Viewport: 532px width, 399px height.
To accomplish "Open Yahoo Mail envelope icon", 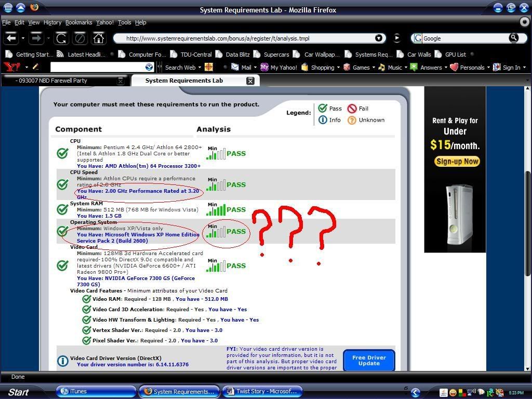I will tap(235, 67).
